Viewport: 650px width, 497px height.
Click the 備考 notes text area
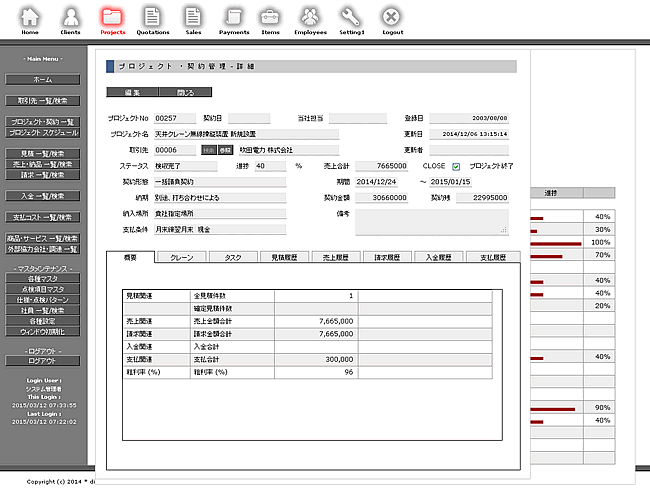[432, 222]
